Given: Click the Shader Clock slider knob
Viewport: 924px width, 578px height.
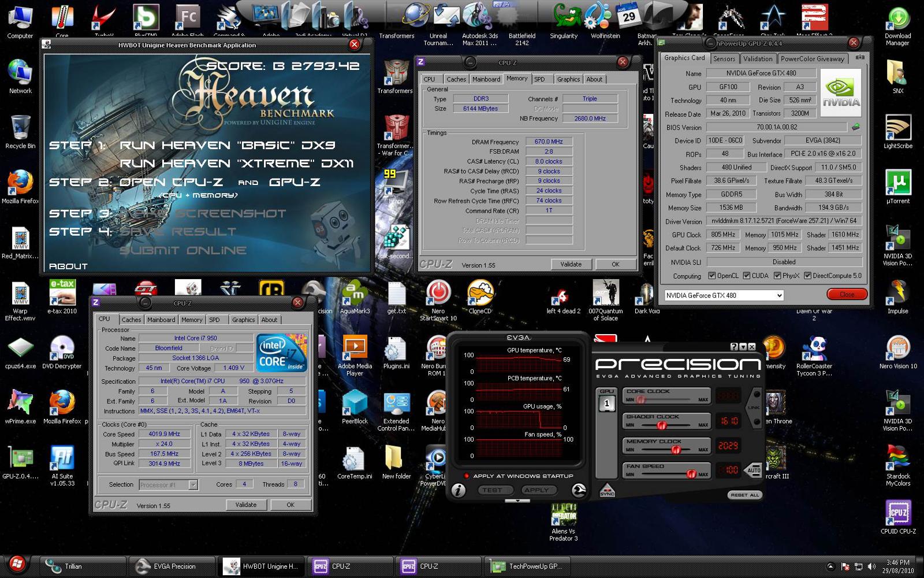Looking at the screenshot, I should (x=662, y=425).
